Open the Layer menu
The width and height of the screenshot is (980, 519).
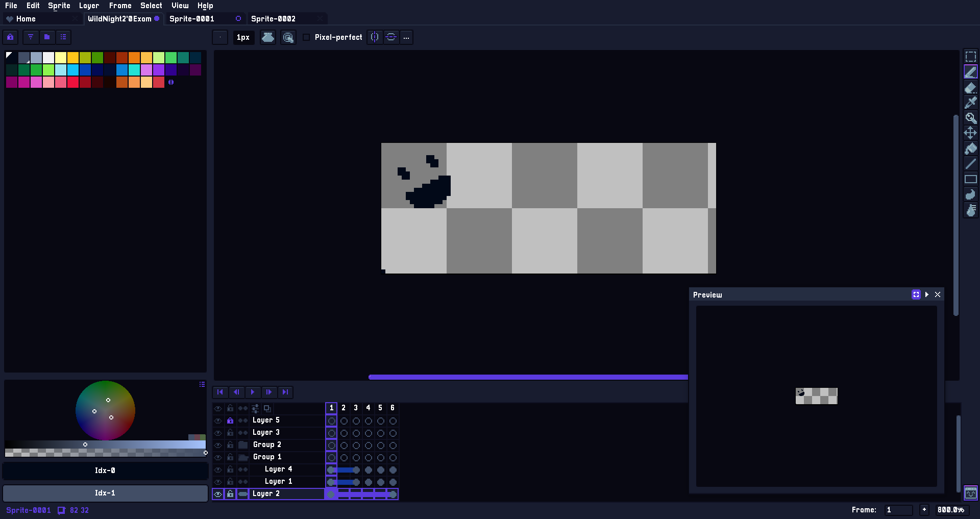click(89, 6)
